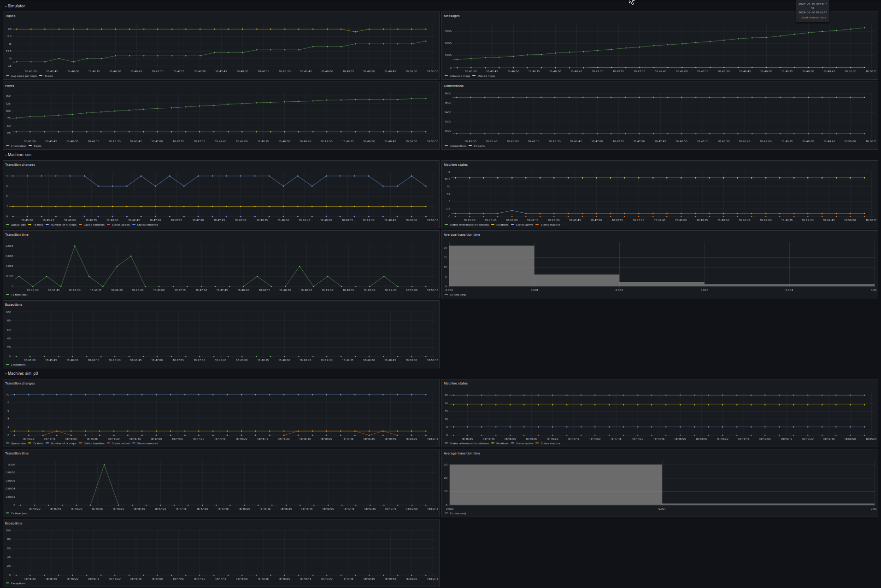Toggle 'States inactive' in sim_p0 Machine states legend
This screenshot has width=881, height=588.
click(x=551, y=443)
